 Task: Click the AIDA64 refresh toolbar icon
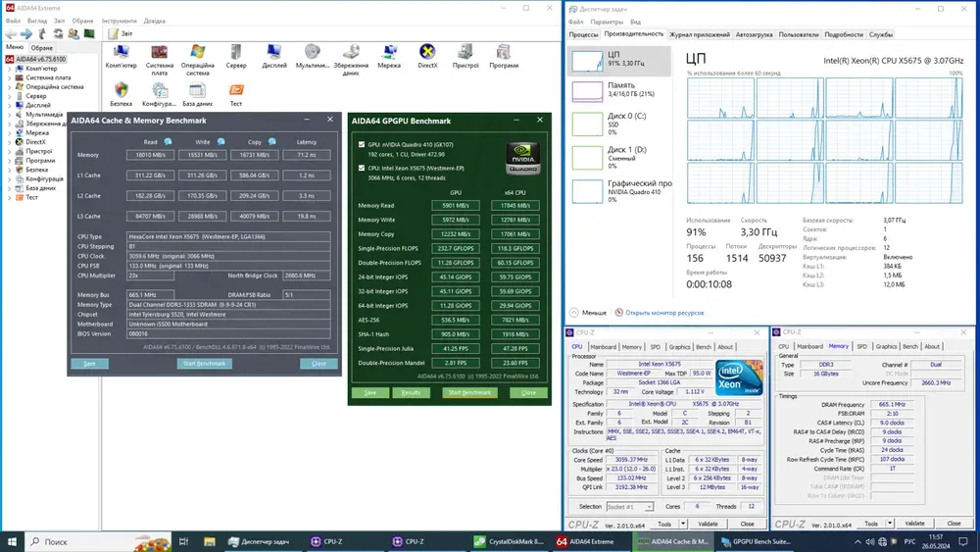click(57, 33)
